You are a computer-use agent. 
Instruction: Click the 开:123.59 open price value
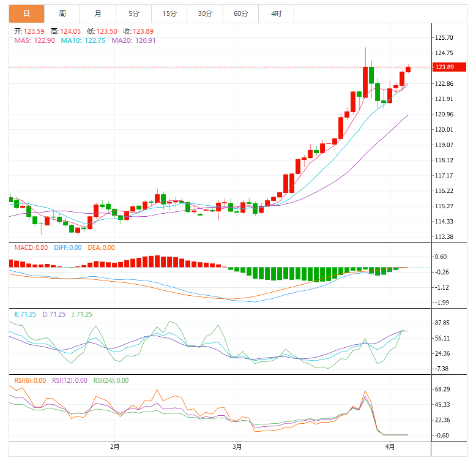point(29,31)
